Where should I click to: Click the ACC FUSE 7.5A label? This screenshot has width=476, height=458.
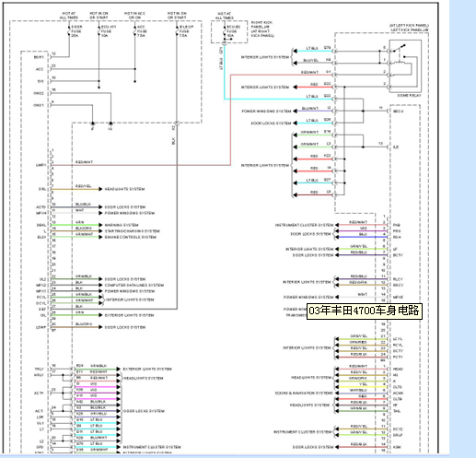[141, 31]
